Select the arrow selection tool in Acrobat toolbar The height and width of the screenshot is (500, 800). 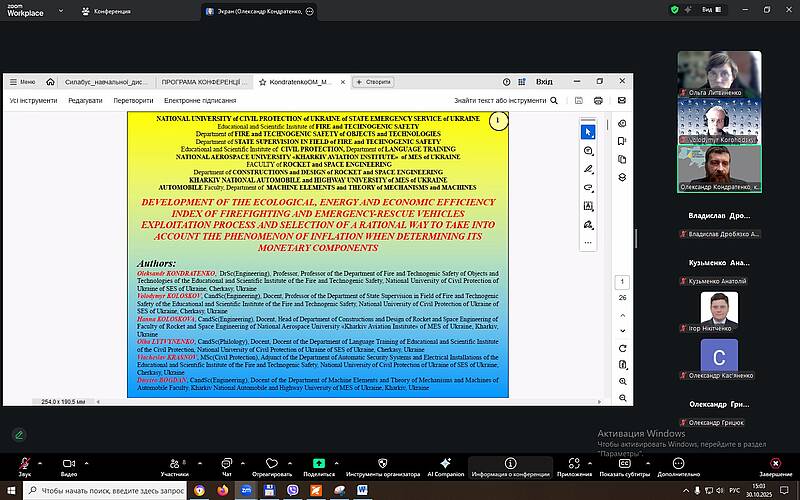[x=588, y=131]
